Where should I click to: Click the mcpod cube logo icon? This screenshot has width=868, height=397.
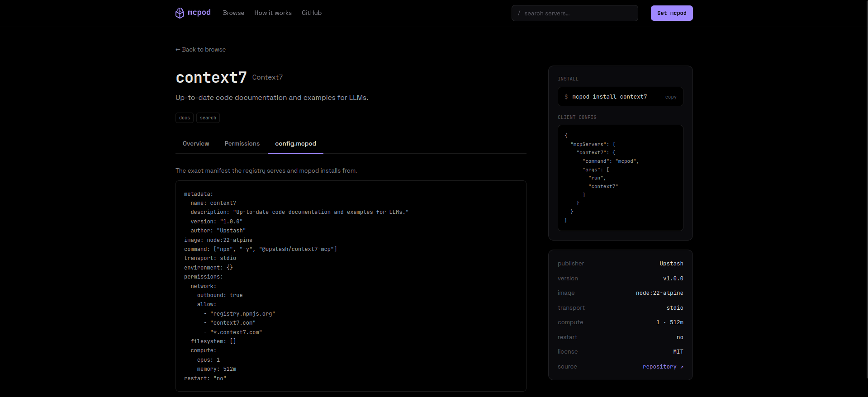click(x=180, y=13)
